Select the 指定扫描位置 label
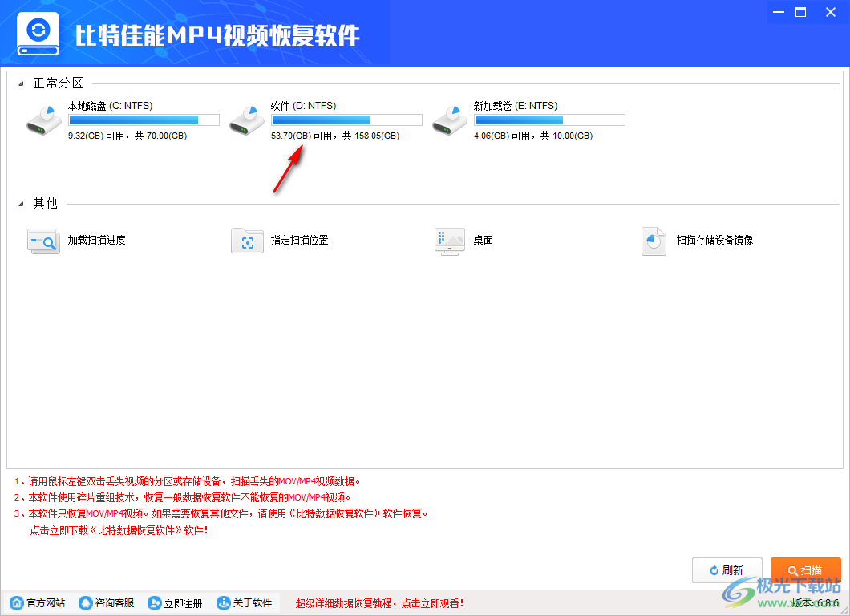 300,240
